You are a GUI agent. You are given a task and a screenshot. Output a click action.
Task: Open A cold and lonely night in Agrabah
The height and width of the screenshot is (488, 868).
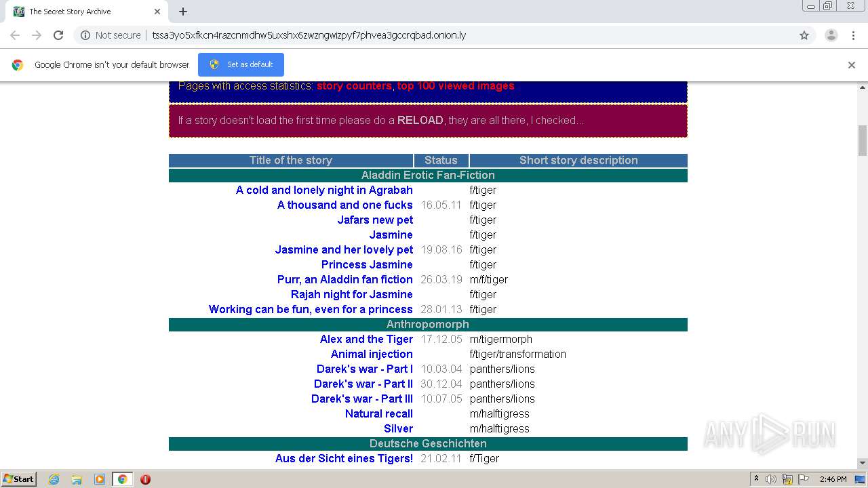pos(324,190)
